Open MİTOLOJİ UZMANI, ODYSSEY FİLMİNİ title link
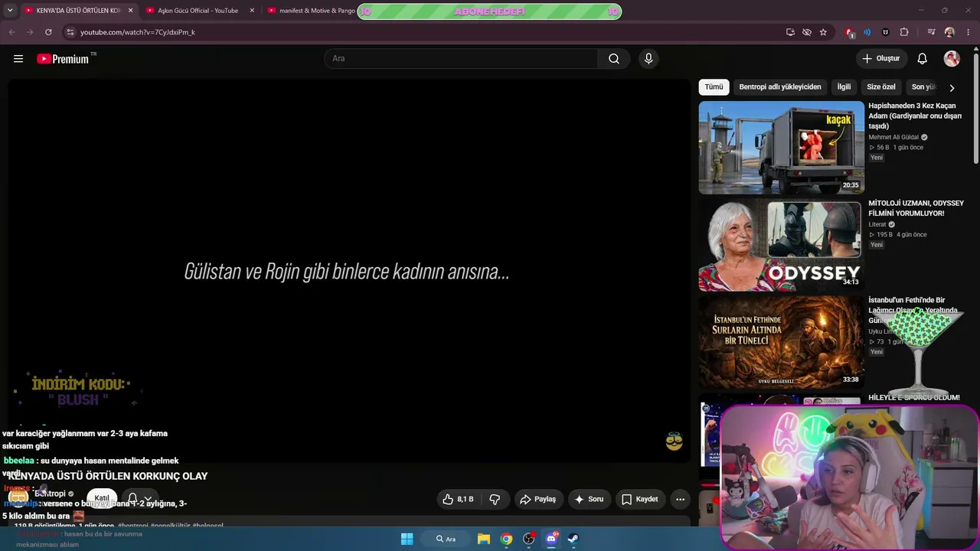 click(x=916, y=208)
